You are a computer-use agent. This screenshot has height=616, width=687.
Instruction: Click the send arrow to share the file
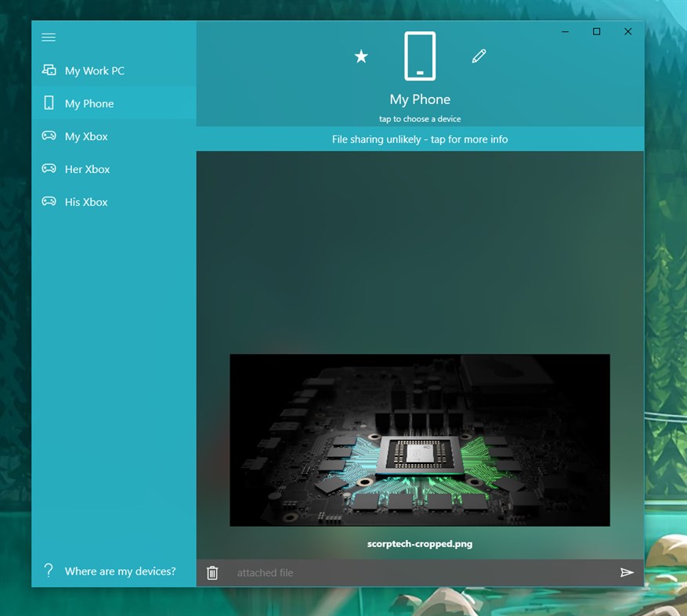click(627, 572)
